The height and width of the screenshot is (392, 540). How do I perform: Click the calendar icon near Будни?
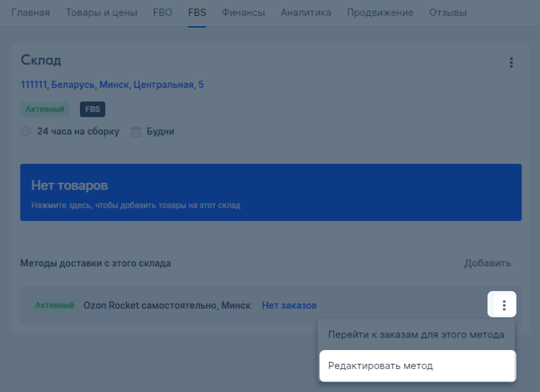136,132
